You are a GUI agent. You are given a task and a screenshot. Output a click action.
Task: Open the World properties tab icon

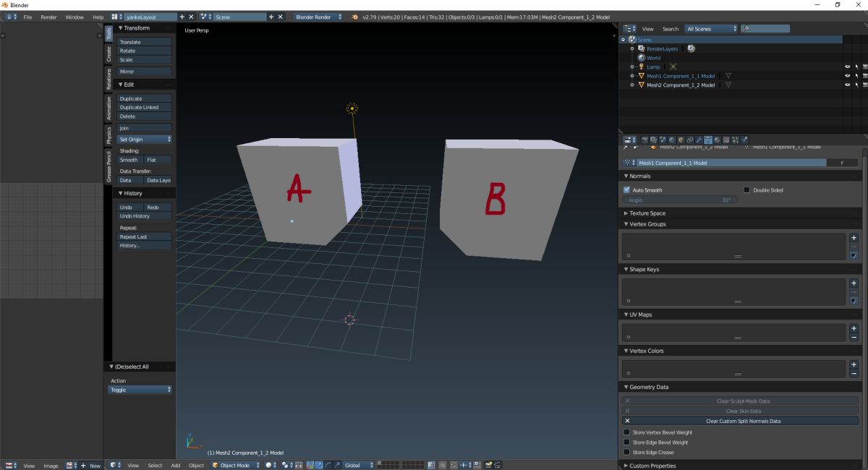pos(672,140)
